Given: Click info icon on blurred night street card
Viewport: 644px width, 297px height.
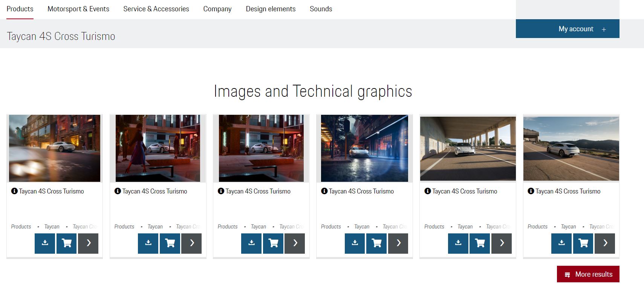Looking at the screenshot, I should coord(14,191).
